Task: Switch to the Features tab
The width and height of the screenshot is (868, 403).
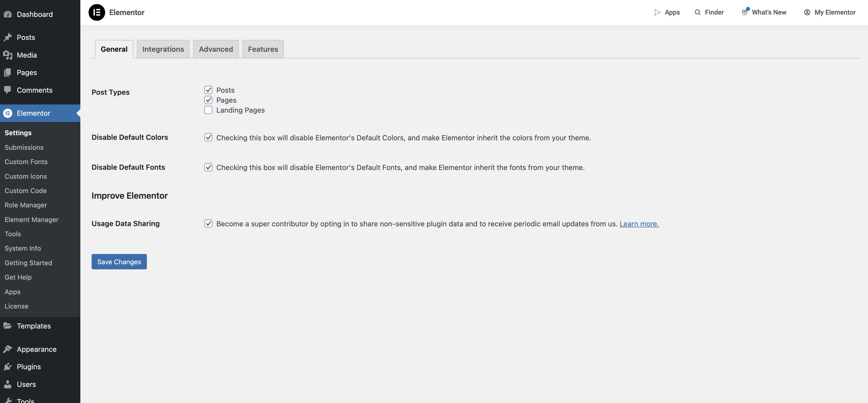Action: click(x=263, y=49)
